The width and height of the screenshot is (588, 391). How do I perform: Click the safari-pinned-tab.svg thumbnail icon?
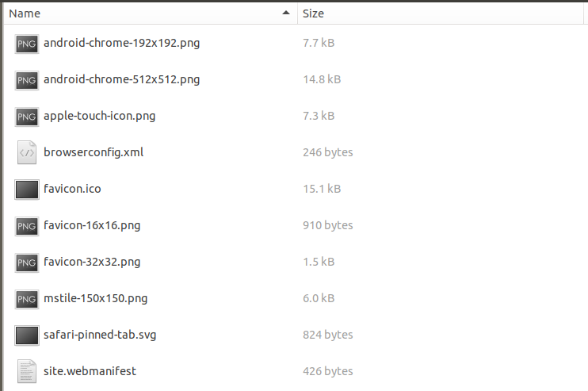click(x=27, y=335)
